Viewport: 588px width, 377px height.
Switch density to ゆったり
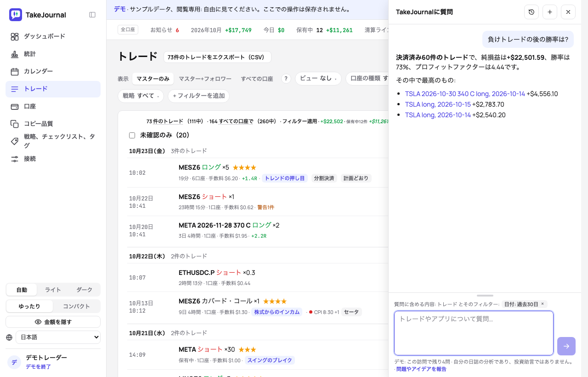coord(30,306)
